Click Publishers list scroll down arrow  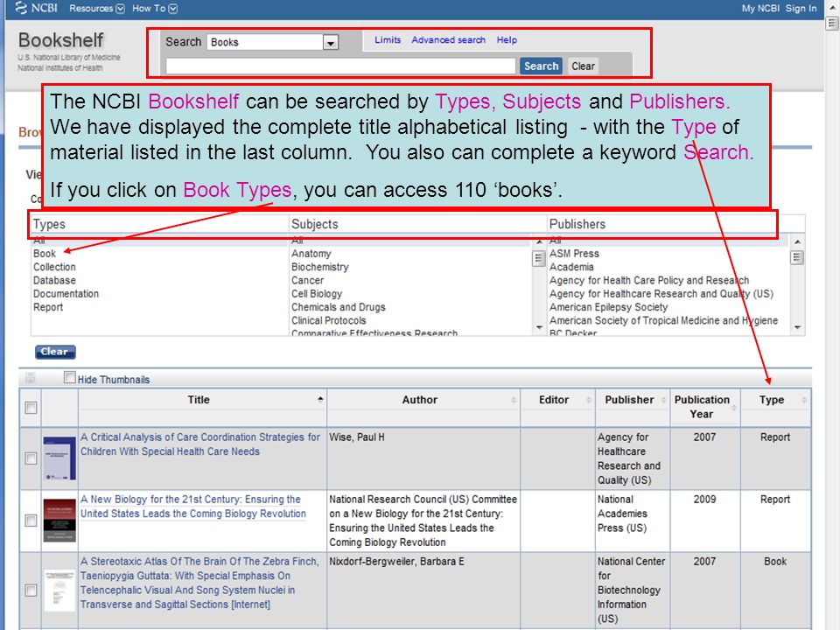tap(797, 327)
